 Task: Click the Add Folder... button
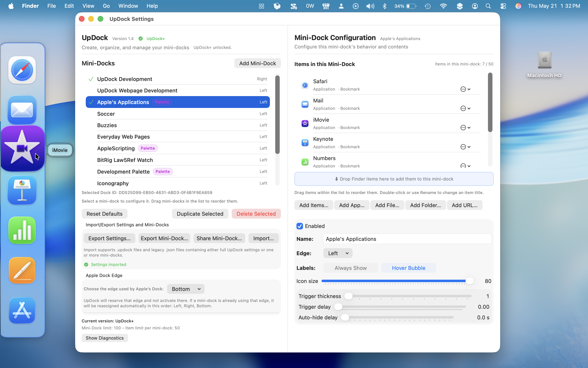click(425, 205)
